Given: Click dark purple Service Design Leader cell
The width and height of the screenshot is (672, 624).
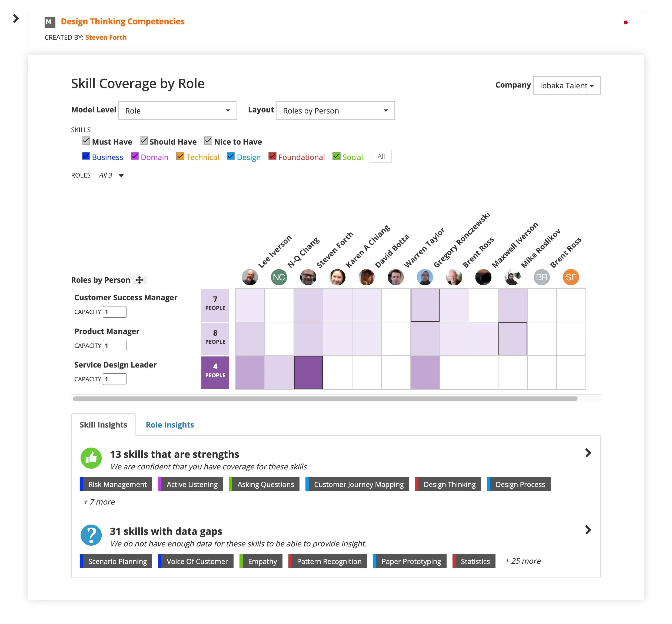Looking at the screenshot, I should click(x=308, y=372).
